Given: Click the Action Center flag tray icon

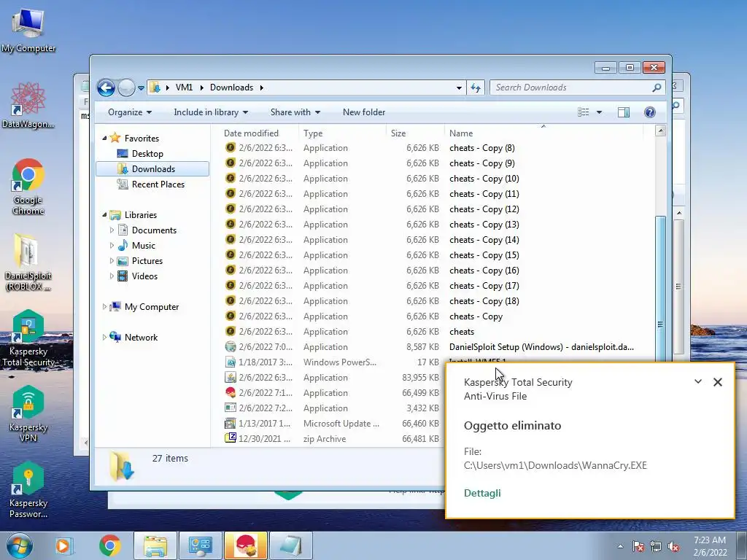Looking at the screenshot, I should (x=638, y=546).
